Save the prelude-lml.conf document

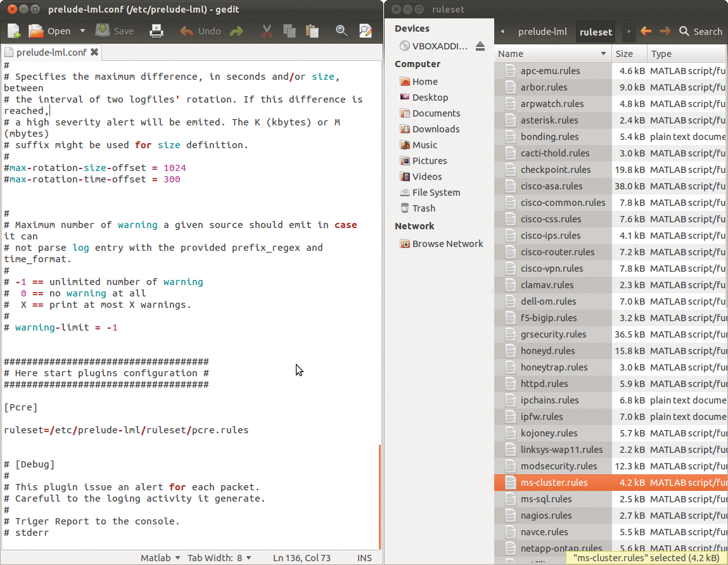point(114,31)
